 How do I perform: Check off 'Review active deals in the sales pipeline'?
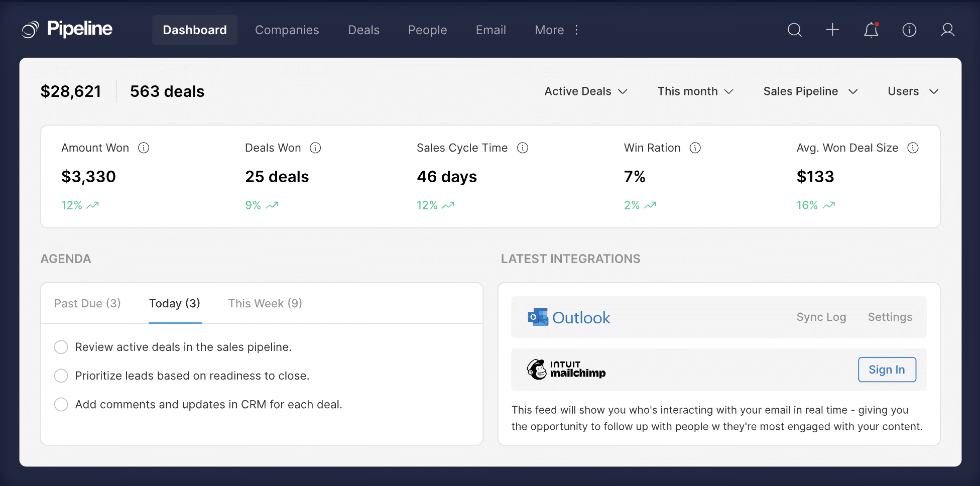[x=61, y=347]
